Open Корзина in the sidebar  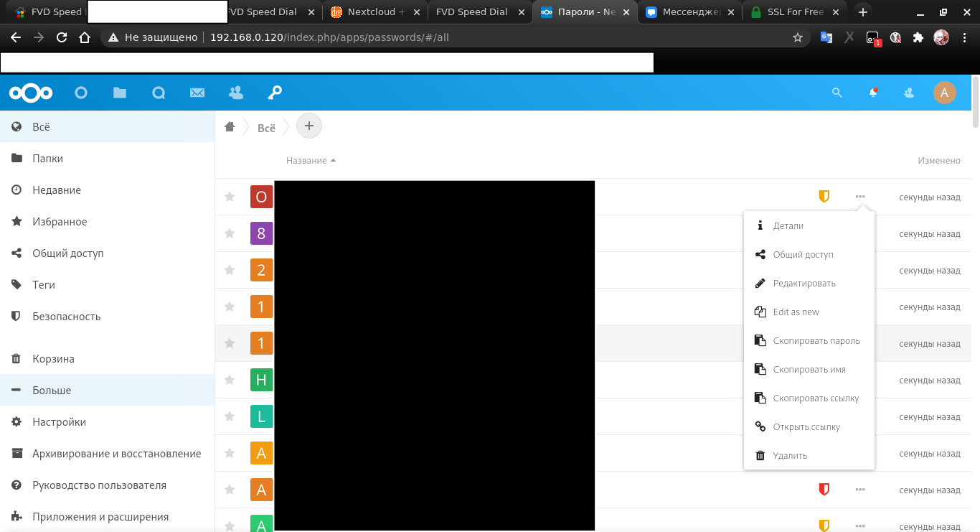pos(53,359)
